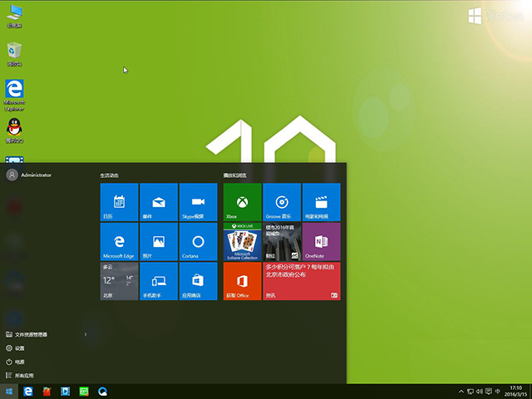Viewport: 532px width, 399px height.
Task: Click the Power option in Start menu
Action: tap(19, 362)
